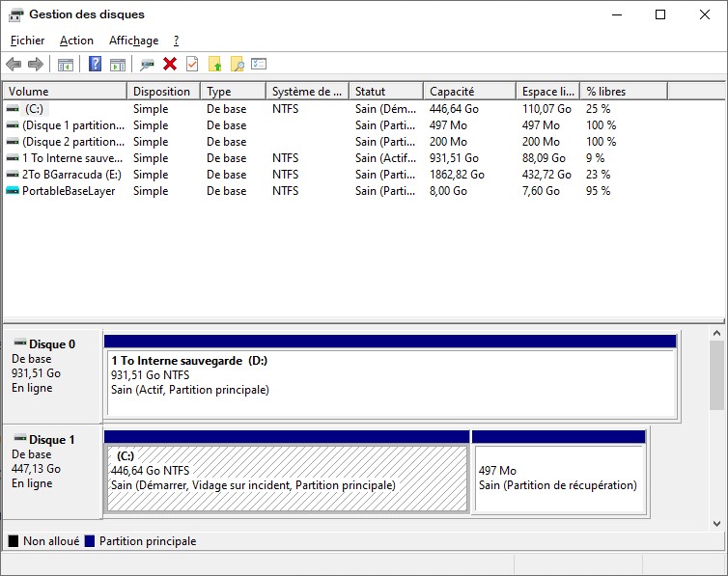Click the checklist settings icon in toolbar
The image size is (728, 576).
pos(259,64)
